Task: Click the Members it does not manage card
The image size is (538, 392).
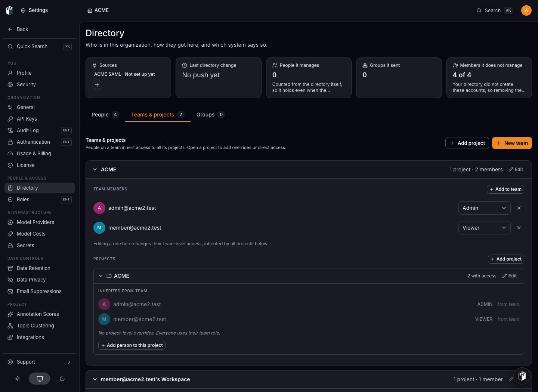Action: [x=489, y=78]
